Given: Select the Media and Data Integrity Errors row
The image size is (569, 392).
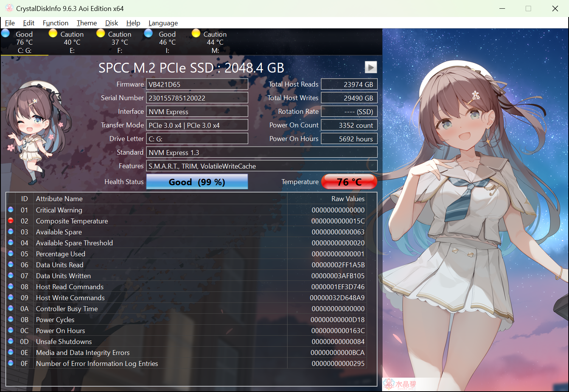Looking at the screenshot, I should [x=83, y=353].
